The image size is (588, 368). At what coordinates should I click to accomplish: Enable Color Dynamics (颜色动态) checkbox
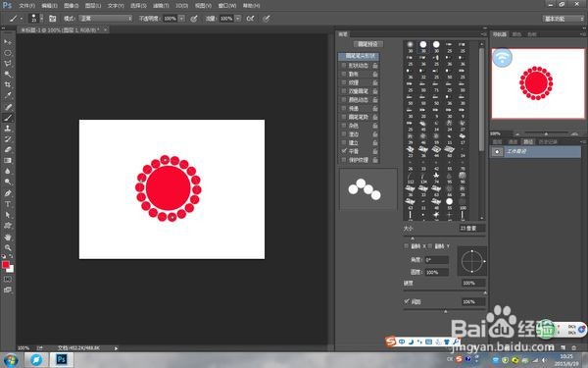[344, 100]
